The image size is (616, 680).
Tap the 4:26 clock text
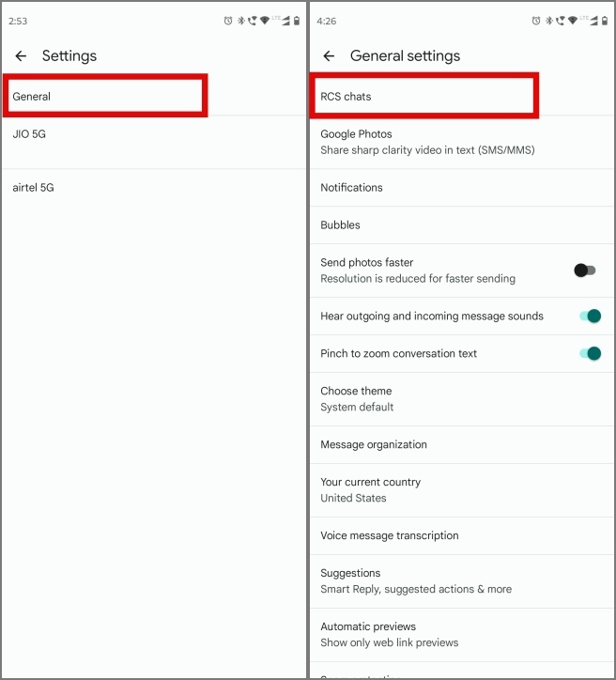coord(327,21)
